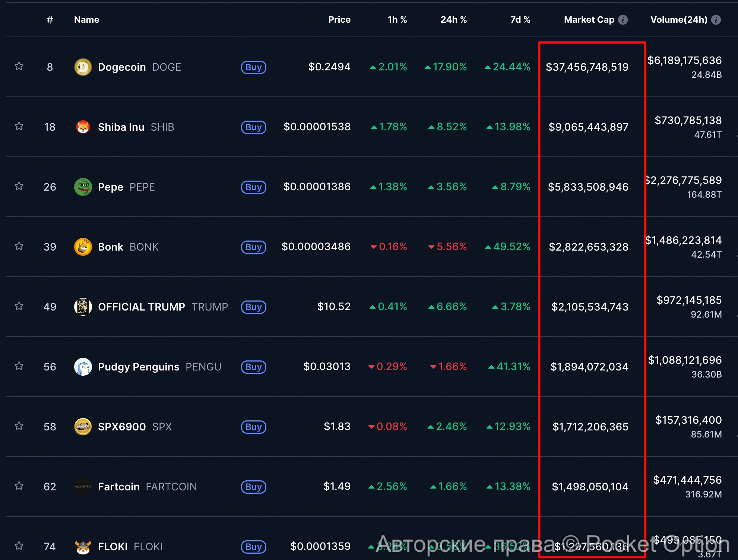Click the Volume(24h) info icon
This screenshot has width=738, height=560.
716,20
